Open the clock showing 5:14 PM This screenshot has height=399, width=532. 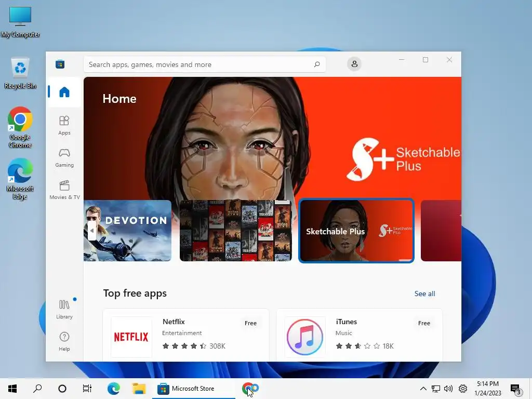pyautogui.click(x=488, y=389)
